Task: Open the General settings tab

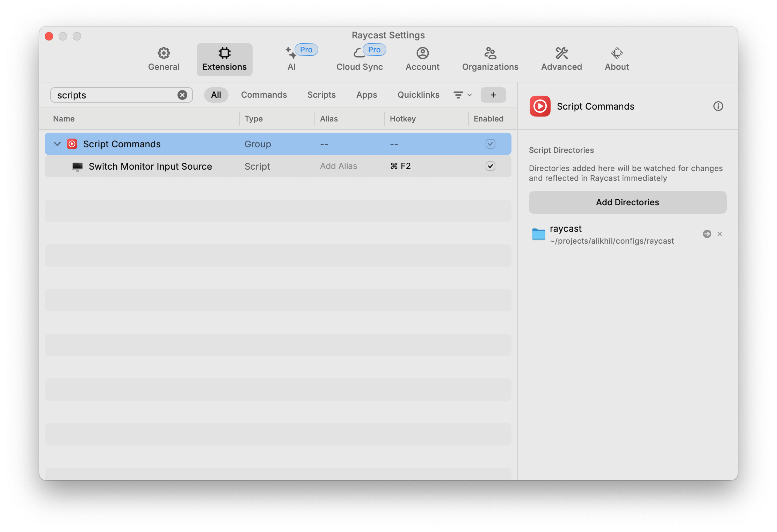Action: [x=164, y=59]
